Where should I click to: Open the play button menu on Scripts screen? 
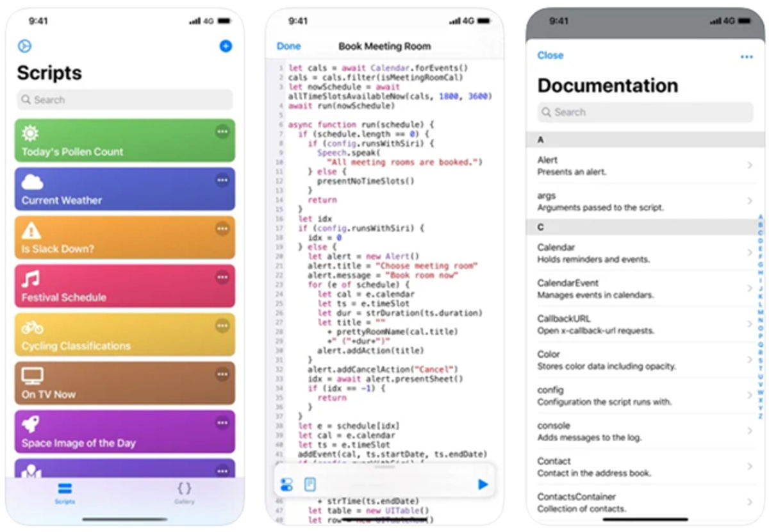click(24, 46)
